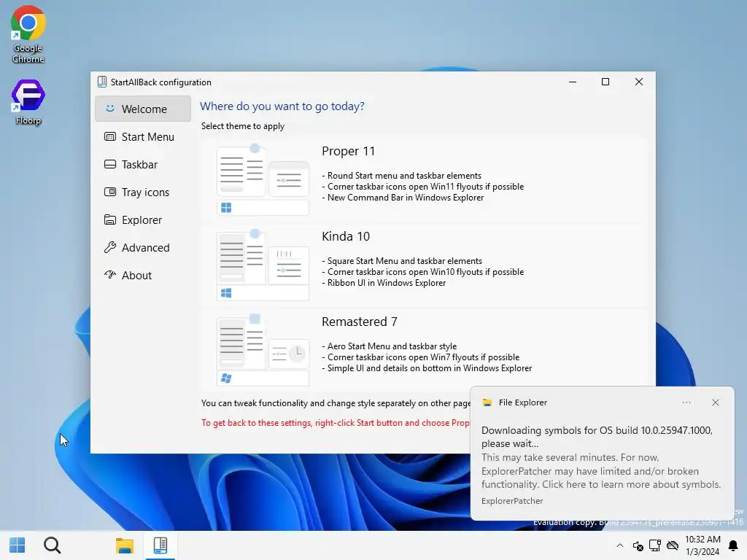Open notification bell in taskbar
747x560 pixels.
734,545
